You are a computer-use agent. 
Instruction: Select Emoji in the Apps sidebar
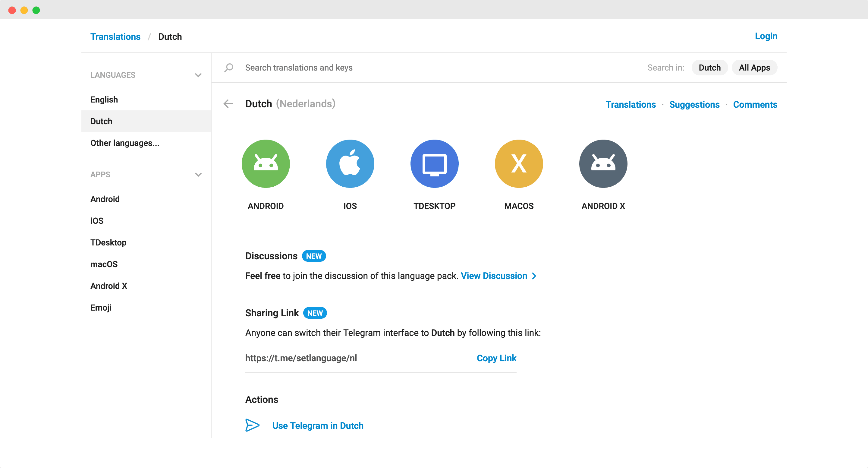click(x=146, y=308)
